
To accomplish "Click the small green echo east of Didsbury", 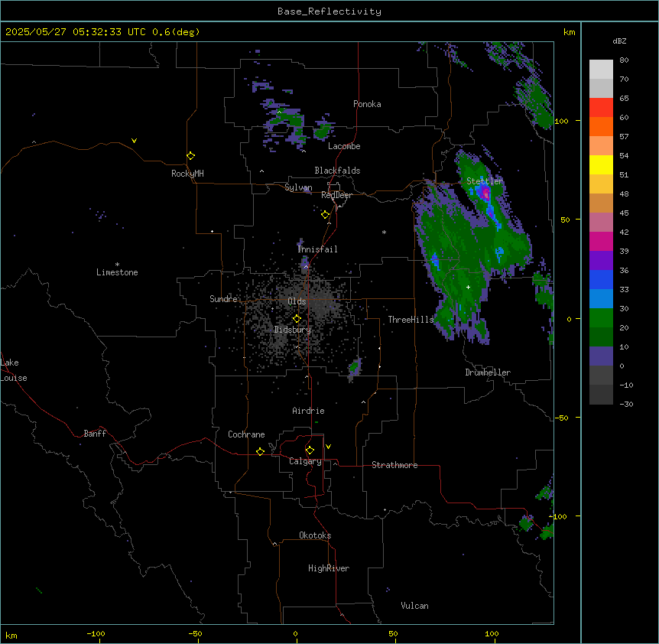I will click(x=355, y=367).
